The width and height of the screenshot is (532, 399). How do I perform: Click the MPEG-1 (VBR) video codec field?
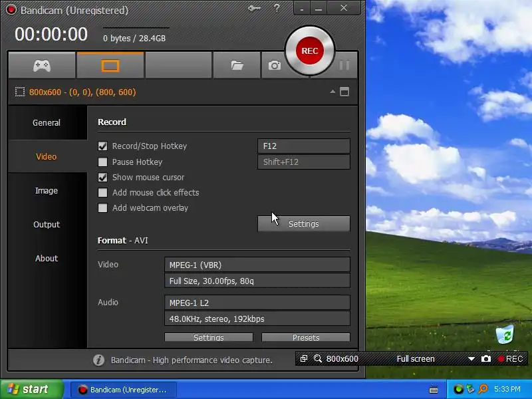click(257, 265)
